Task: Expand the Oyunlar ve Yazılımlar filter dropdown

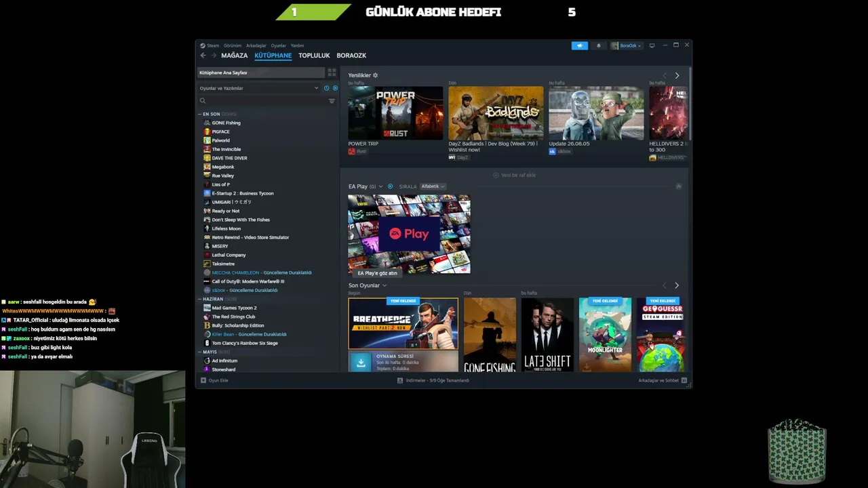Action: (x=258, y=88)
